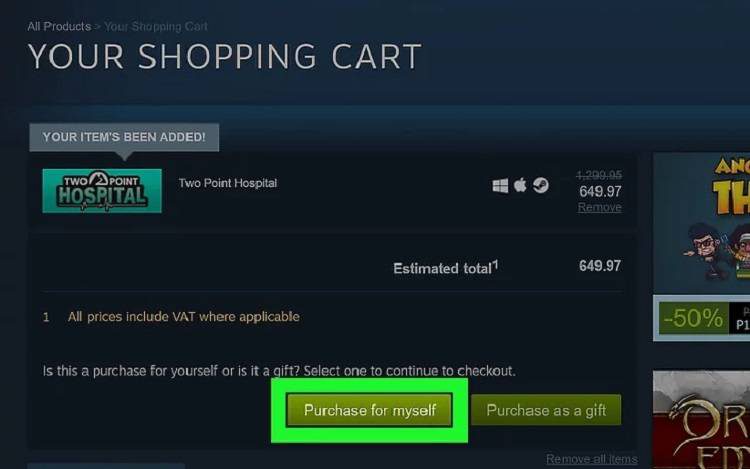Click the SteamOS platform icon
This screenshot has height=469, width=750.
tap(541, 185)
